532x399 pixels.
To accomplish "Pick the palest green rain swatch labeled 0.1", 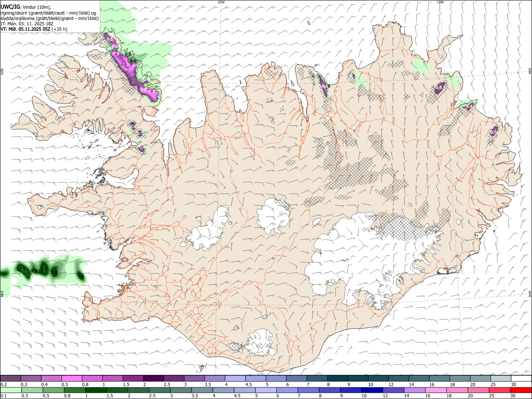I will point(11,390).
